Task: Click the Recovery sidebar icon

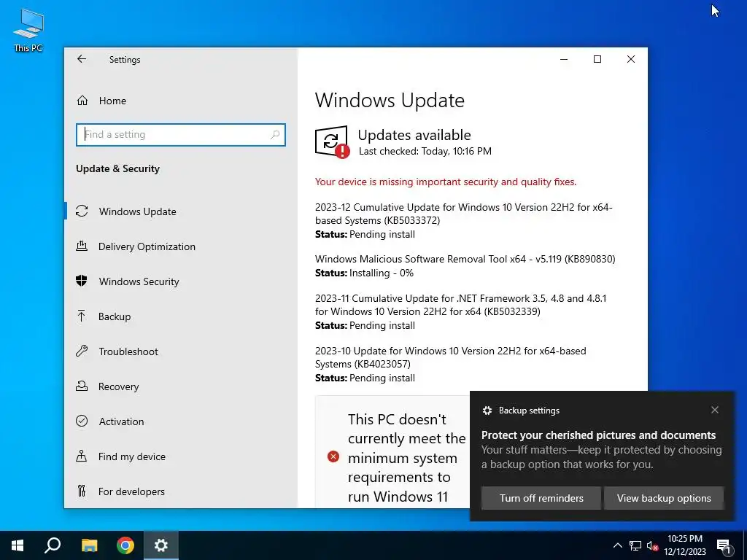Action: [x=82, y=386]
